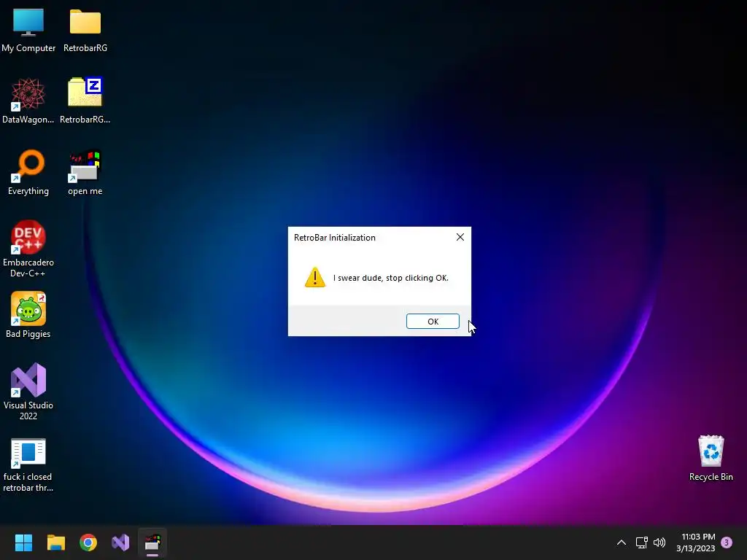Viewport: 747px width, 560px height.
Task: Select the Everything search shortcut
Action: click(28, 172)
